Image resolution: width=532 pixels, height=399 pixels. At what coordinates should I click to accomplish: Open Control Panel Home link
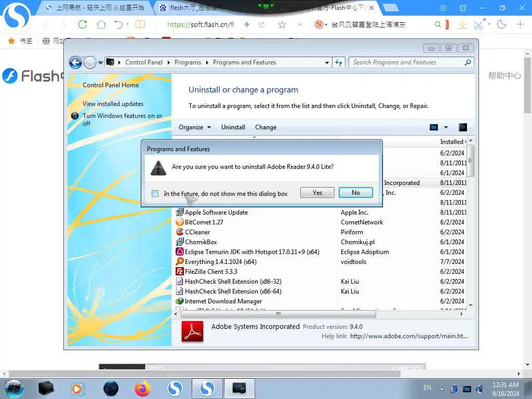click(111, 85)
